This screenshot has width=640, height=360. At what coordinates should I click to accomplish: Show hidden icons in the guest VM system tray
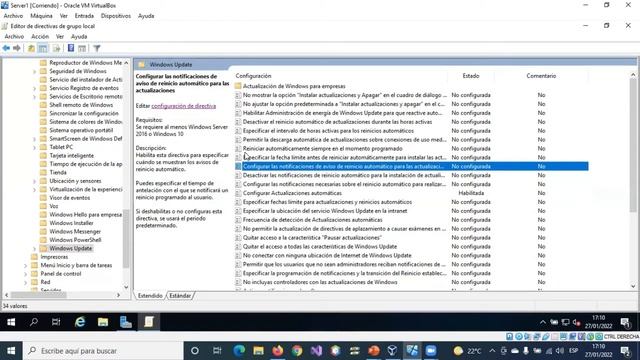click(542, 322)
